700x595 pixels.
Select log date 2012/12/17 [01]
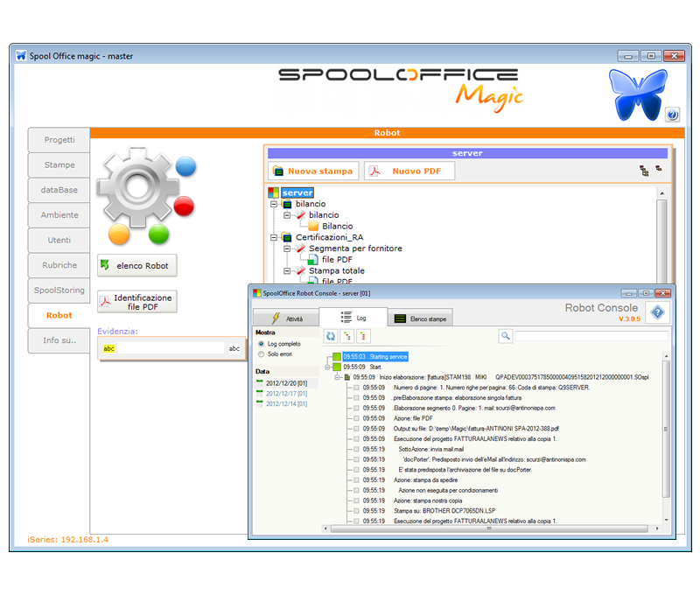click(287, 394)
